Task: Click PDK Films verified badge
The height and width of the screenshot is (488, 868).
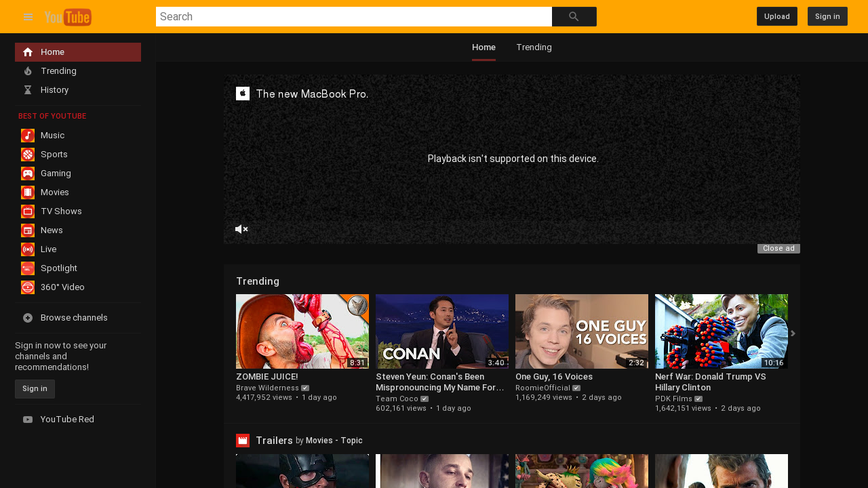Action: coord(698,399)
